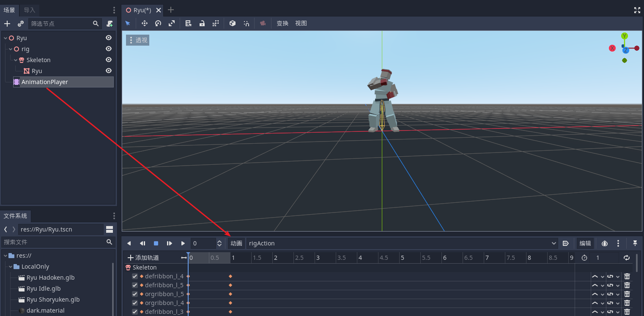Delete the orgribbon_l_5 track
The image size is (644, 316).
(x=627, y=294)
